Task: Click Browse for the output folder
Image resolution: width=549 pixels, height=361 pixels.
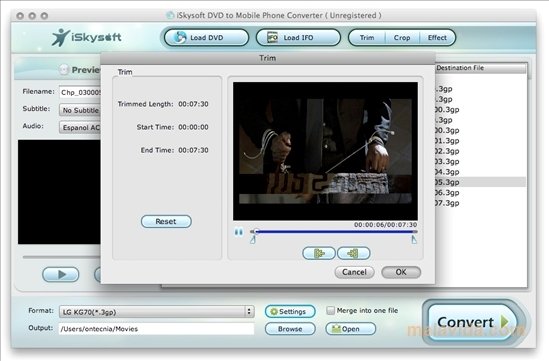Action: point(290,329)
